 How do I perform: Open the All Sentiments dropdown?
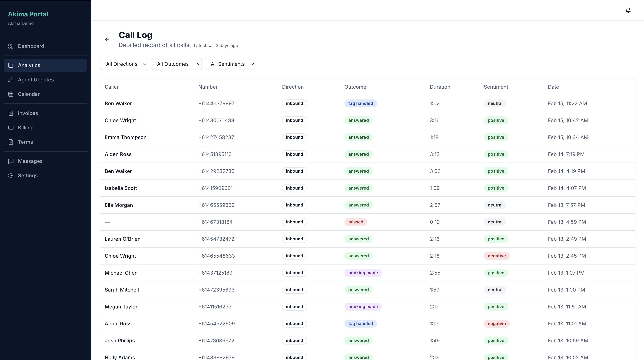pos(230,64)
